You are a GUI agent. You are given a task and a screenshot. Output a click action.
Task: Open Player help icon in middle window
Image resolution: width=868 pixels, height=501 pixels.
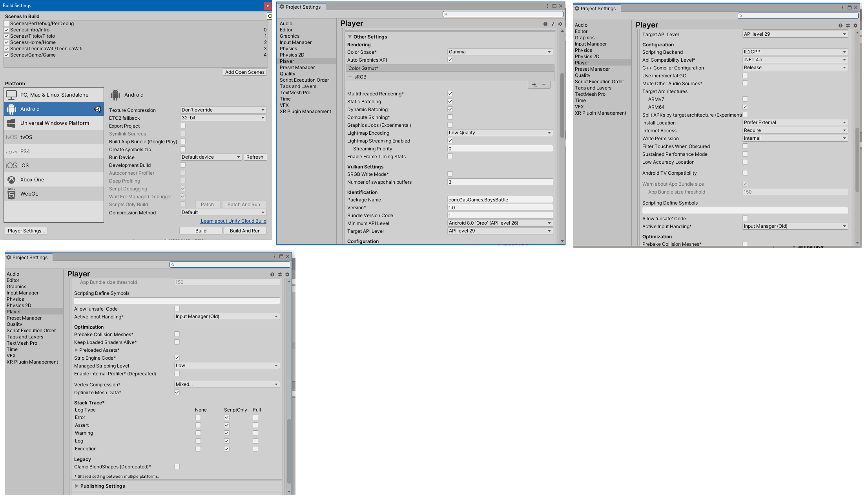545,24
